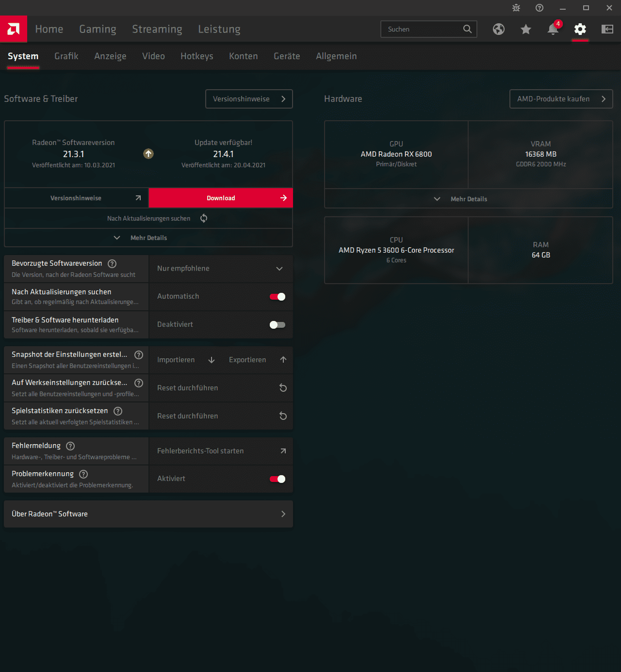
Task: Click reset icon for Spielstatistiken row
Action: [283, 416]
